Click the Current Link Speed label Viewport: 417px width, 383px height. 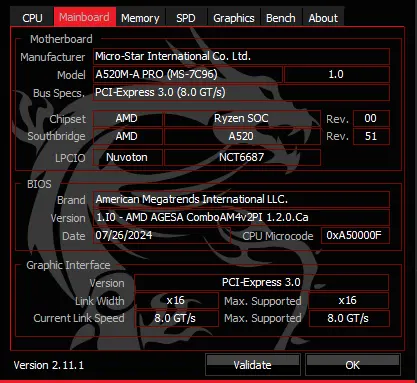pyautogui.click(x=79, y=318)
